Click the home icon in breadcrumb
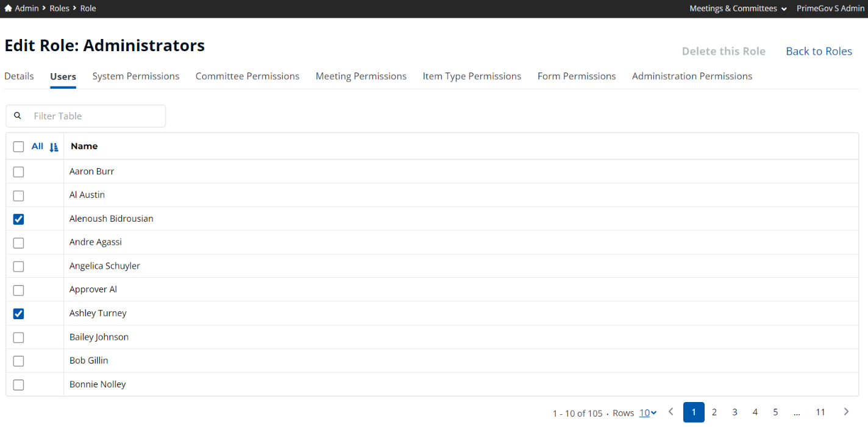868x427 pixels. click(9, 9)
